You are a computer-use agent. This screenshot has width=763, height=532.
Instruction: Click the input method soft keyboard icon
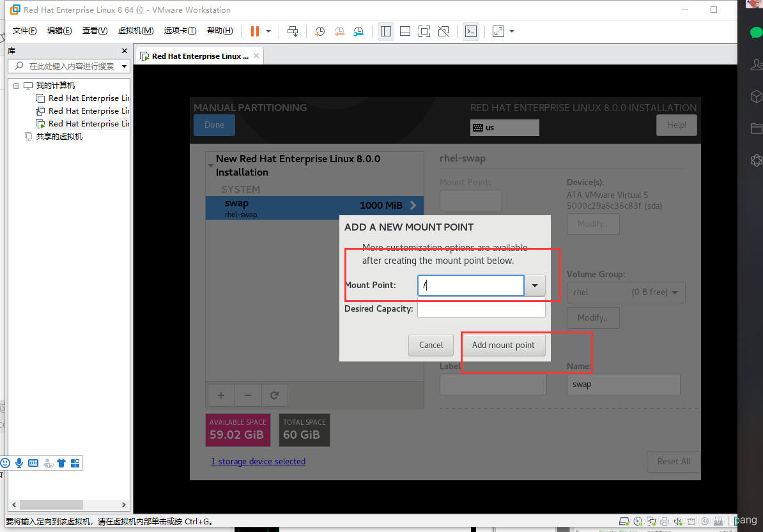(x=33, y=463)
